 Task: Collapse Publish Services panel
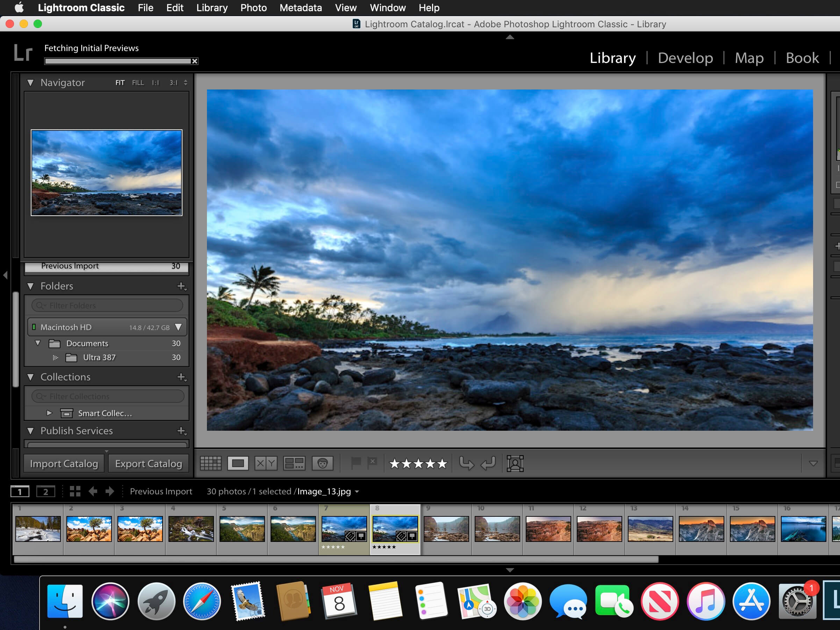pyautogui.click(x=30, y=431)
